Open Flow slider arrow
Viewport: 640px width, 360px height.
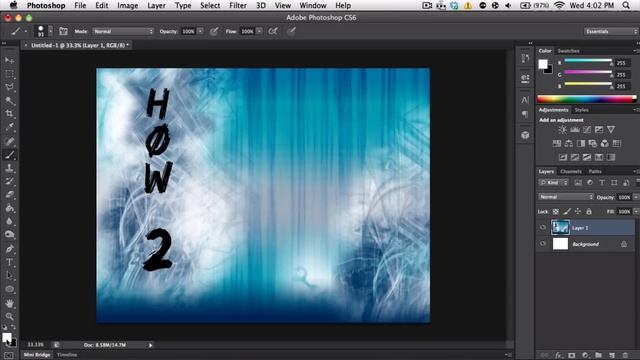coord(260,31)
